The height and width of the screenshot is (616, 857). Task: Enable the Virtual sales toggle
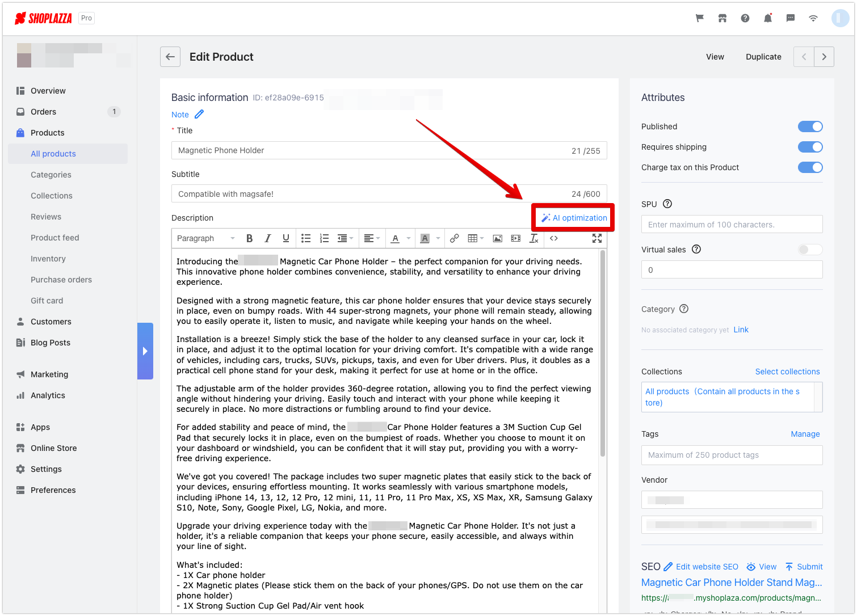(810, 250)
